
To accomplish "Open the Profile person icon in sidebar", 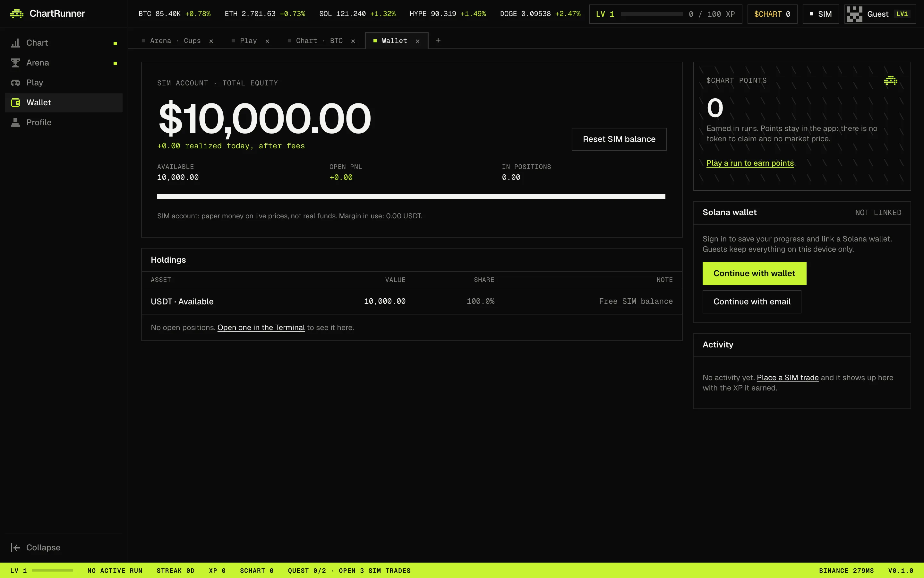I will pyautogui.click(x=15, y=122).
